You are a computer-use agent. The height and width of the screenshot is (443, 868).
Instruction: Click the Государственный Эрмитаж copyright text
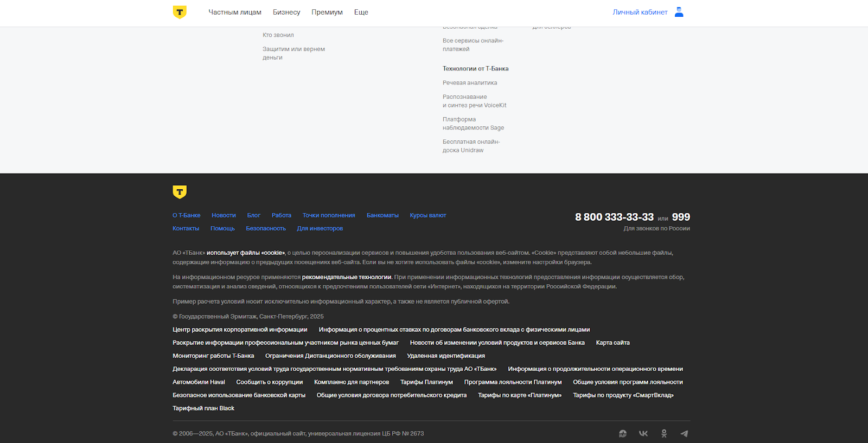click(248, 316)
